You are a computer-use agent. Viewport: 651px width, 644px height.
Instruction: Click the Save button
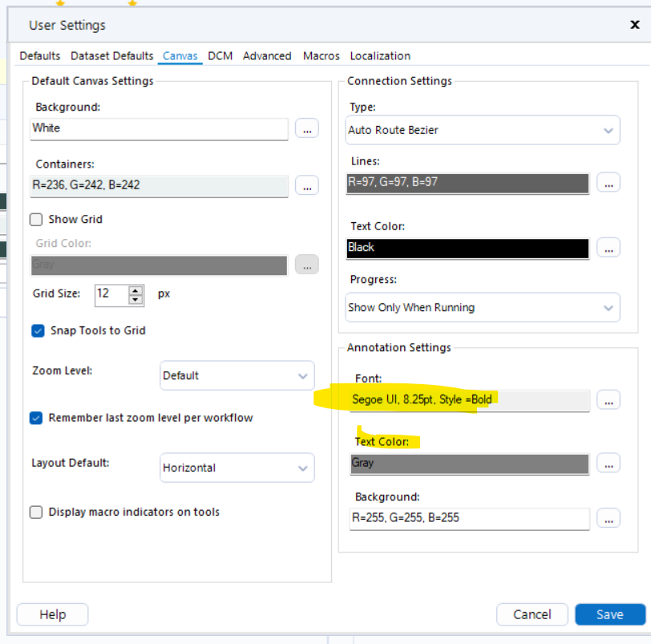[610, 614]
